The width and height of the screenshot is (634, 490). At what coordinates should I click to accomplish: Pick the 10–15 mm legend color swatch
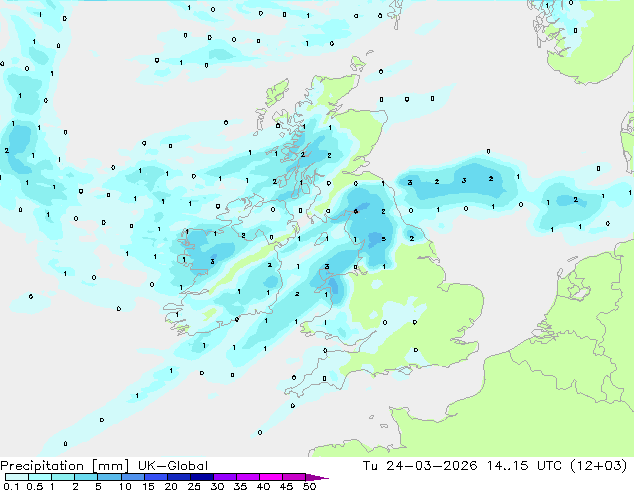[x=132, y=477]
